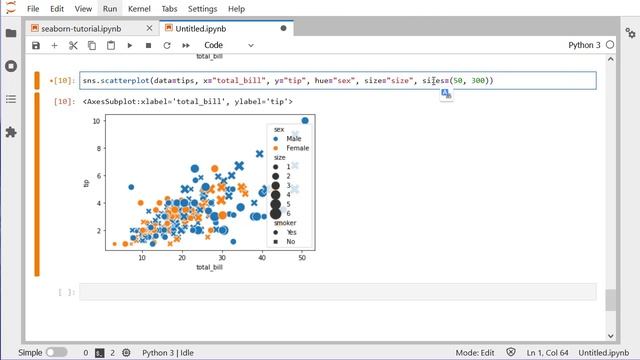Click Ln 1, Col 64 cursor position
Viewport: 640px width, 360px height.
click(x=547, y=353)
